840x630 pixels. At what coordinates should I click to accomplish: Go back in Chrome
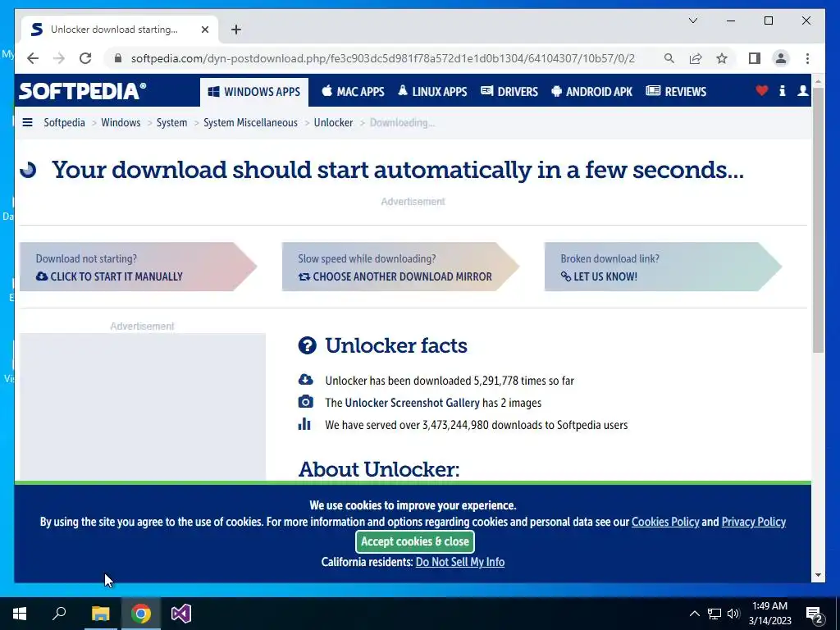pos(33,58)
